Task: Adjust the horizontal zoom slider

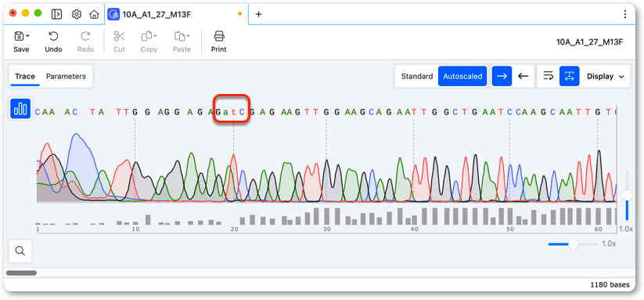Action: coord(573,244)
